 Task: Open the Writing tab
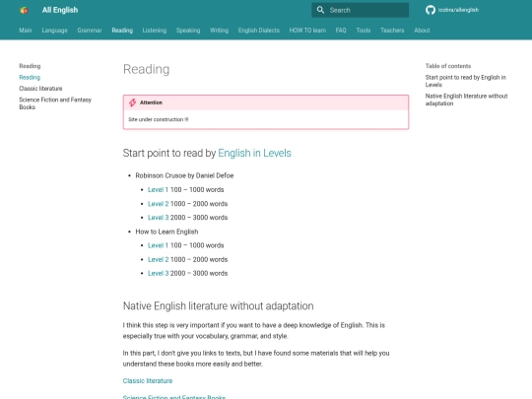(x=219, y=31)
